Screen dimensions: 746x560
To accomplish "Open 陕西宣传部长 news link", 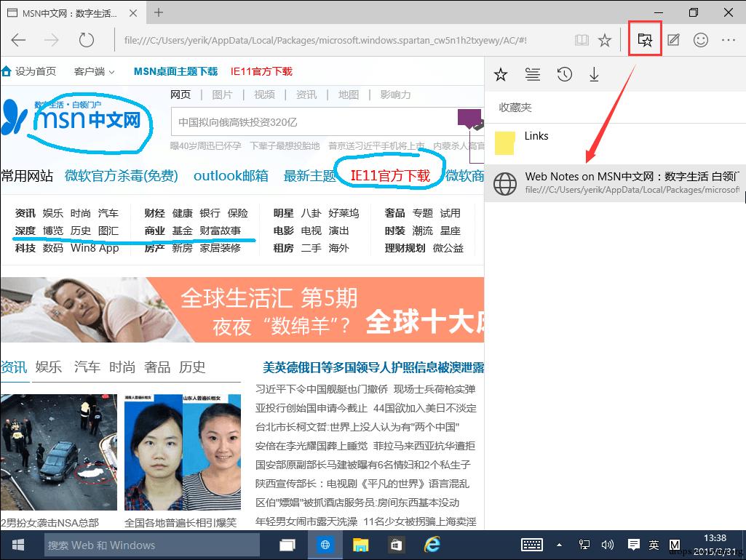I will (x=362, y=484).
